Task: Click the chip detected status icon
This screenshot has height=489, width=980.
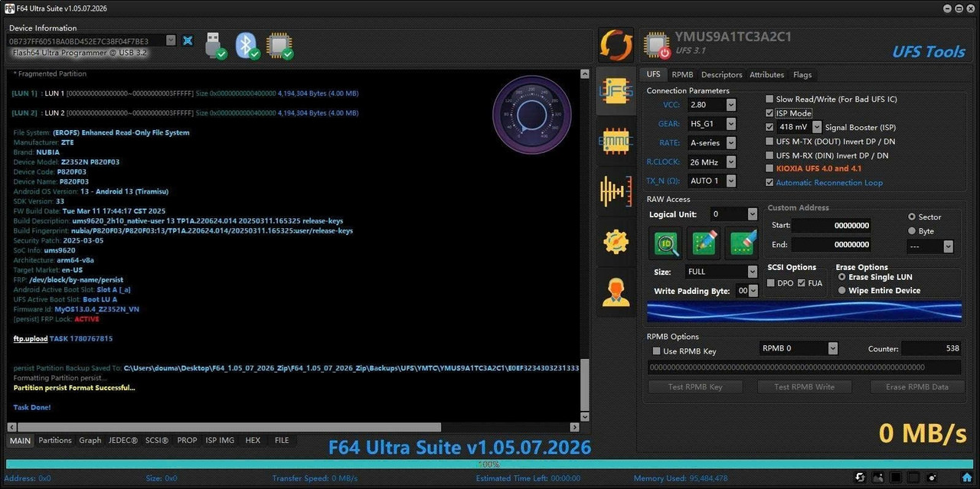Action: (x=279, y=45)
